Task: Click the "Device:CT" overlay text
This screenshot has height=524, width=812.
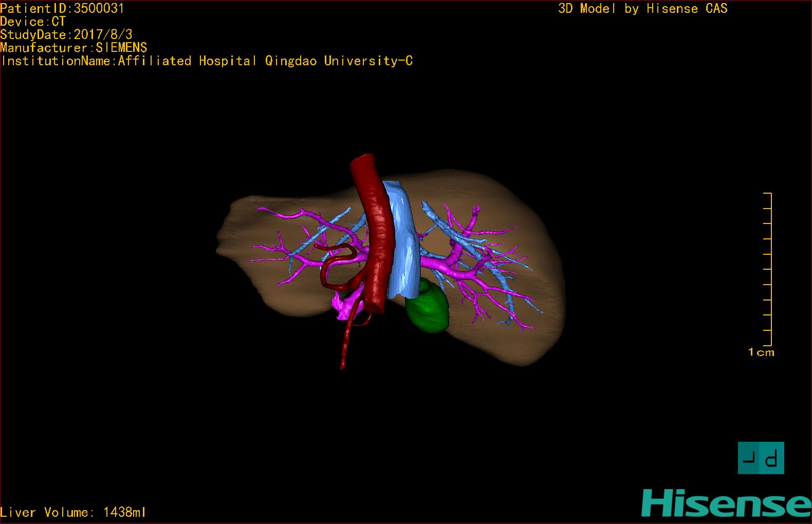Action: click(33, 22)
